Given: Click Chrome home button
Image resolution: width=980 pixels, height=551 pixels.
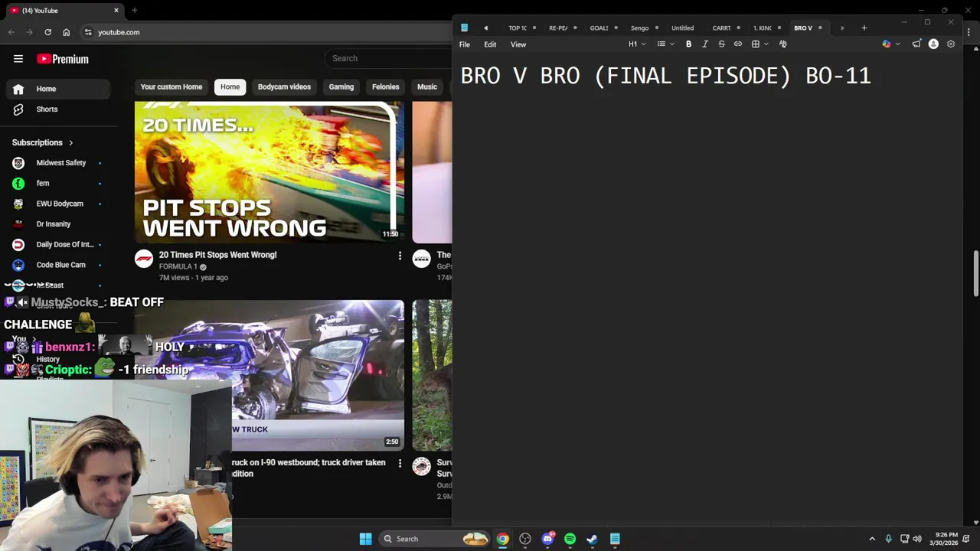Looking at the screenshot, I should pos(66,32).
